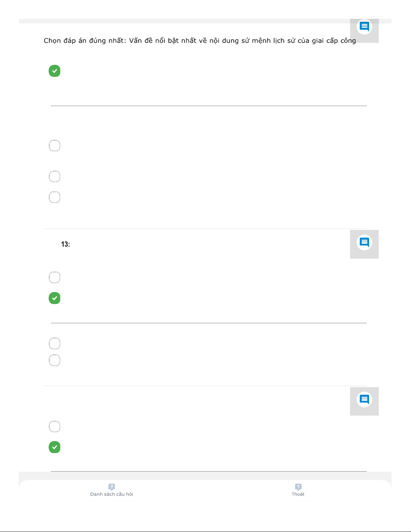Click the question number label 13:
411x532 pixels.
pos(65,244)
